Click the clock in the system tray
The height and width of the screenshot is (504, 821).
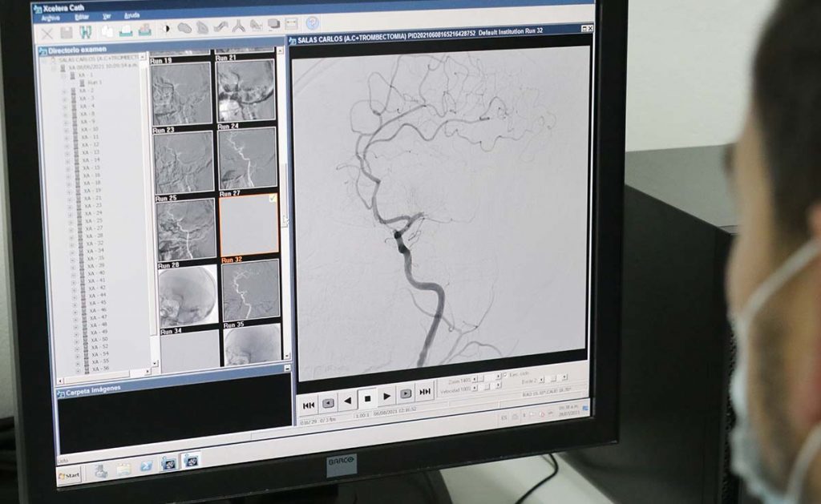point(568,410)
